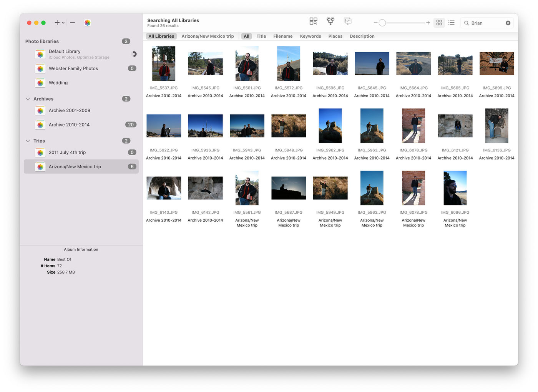Click the find duplicates grid-search toolbar icon
Viewport: 538px width, 392px height.
[313, 21]
